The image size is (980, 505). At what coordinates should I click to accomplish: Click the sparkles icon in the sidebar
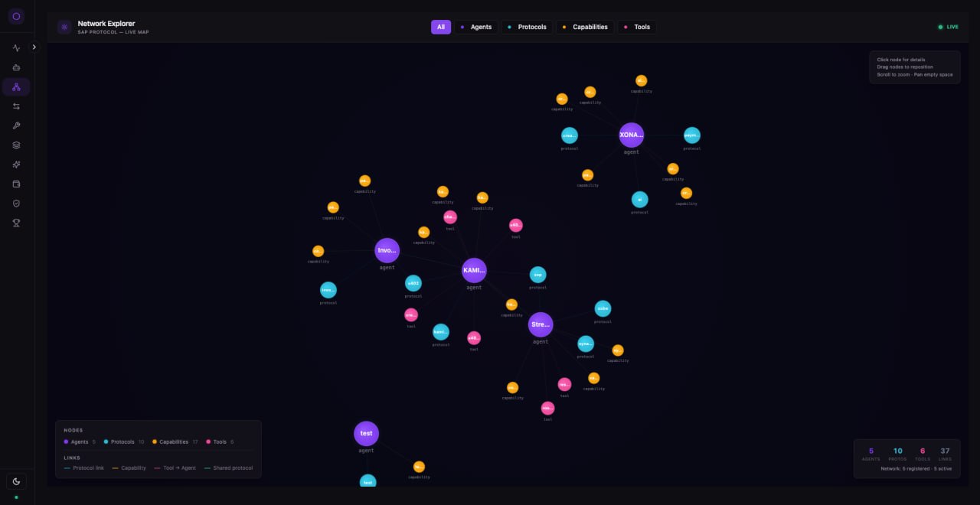pos(16,164)
